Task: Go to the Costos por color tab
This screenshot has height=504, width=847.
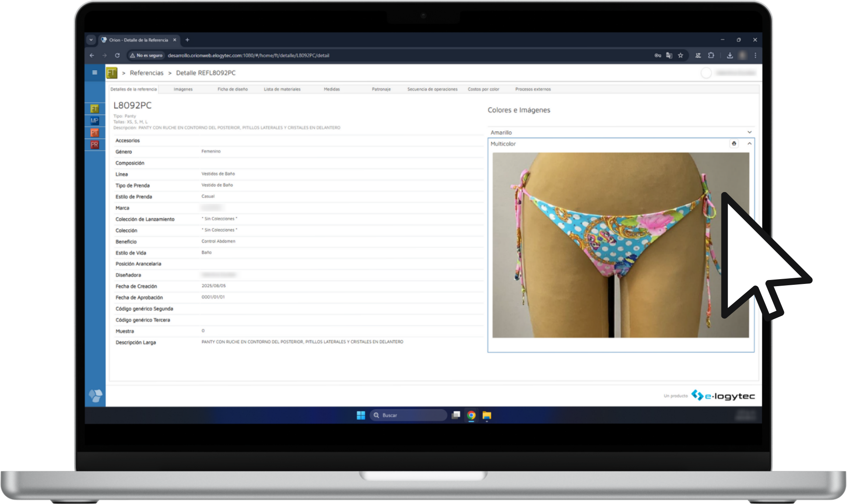Action: (x=483, y=89)
